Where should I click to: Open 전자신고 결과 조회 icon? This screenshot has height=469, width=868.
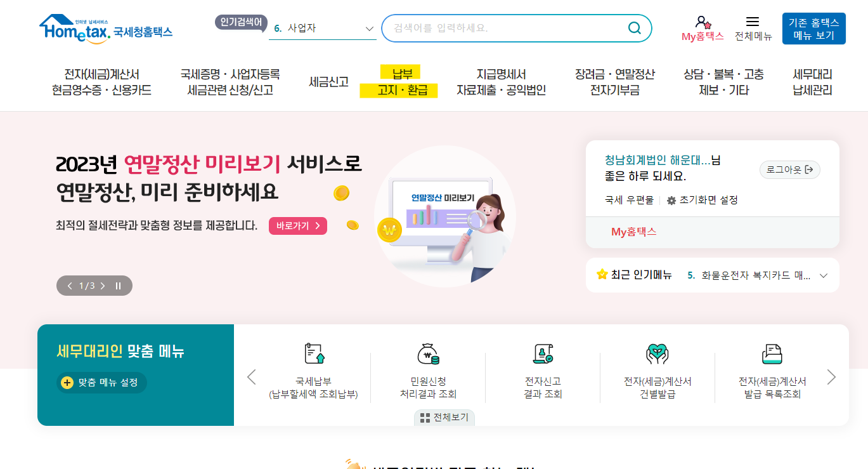[543, 353]
